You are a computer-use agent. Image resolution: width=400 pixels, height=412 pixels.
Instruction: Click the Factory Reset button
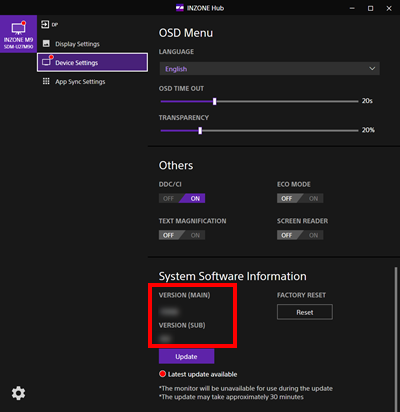(305, 312)
